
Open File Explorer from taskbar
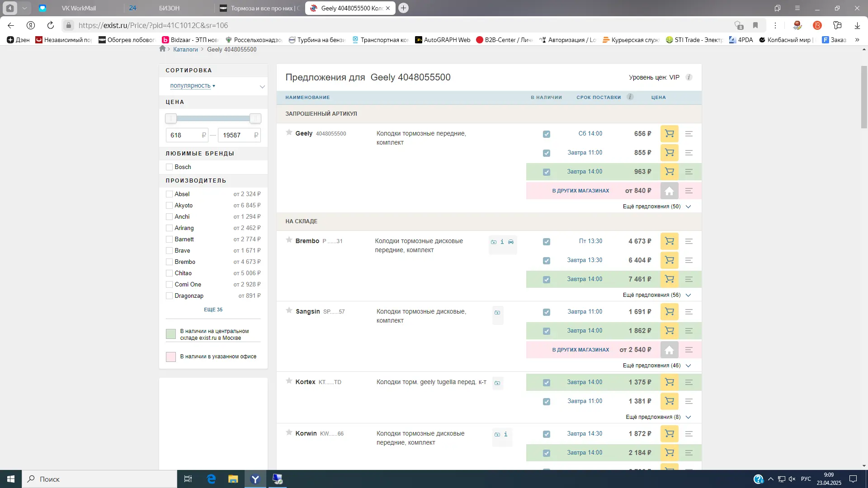pyautogui.click(x=233, y=479)
